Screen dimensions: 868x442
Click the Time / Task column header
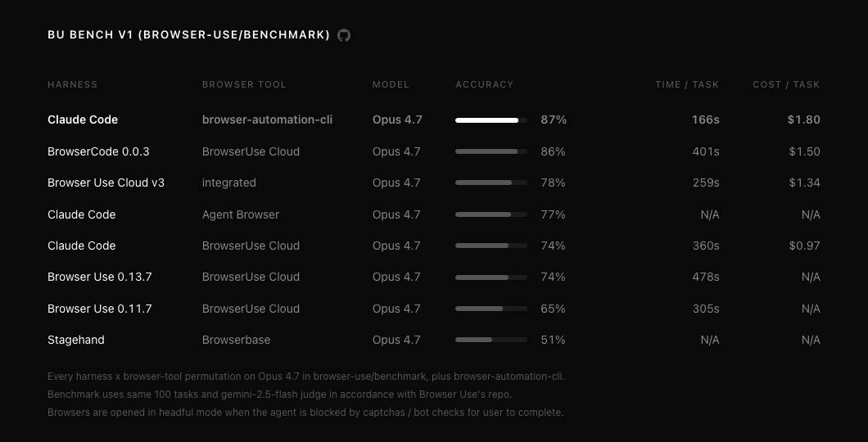point(687,84)
